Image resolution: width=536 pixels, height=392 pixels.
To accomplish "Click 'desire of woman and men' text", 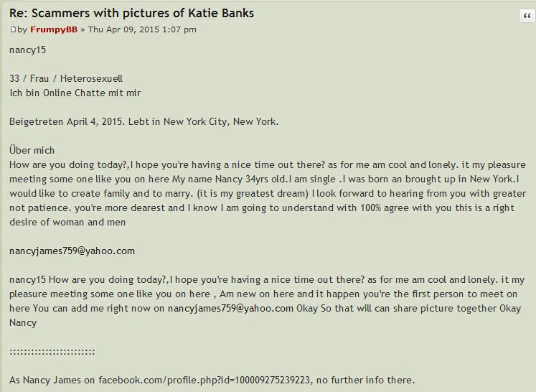I will click(x=67, y=223).
